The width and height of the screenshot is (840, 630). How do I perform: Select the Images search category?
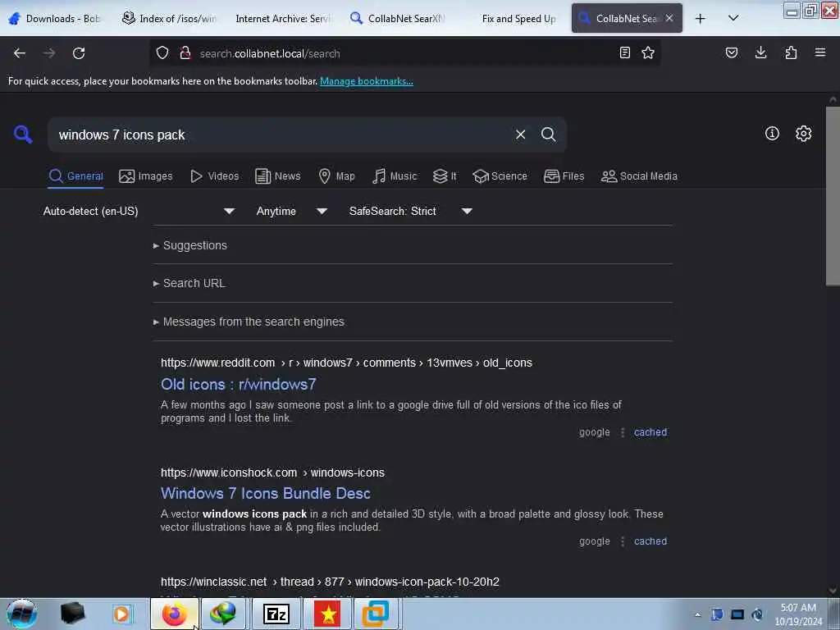(x=146, y=176)
